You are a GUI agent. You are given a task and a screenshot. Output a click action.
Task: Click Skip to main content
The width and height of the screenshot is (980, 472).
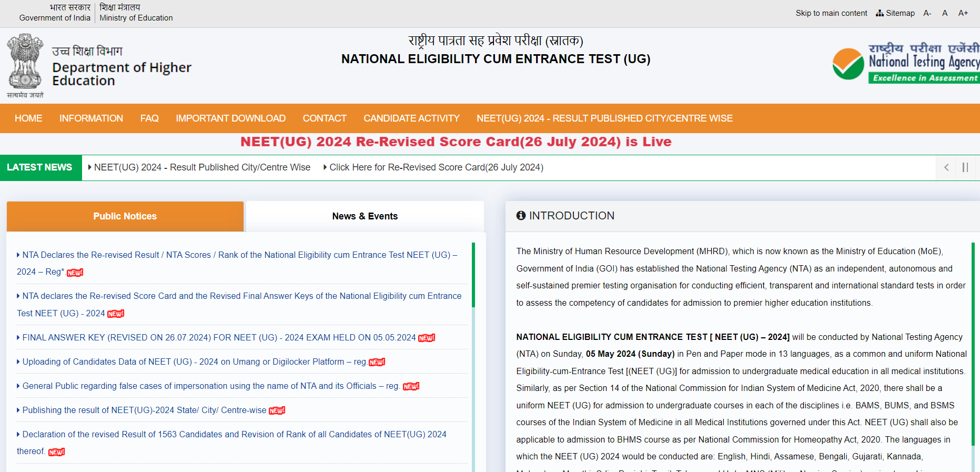pyautogui.click(x=831, y=13)
